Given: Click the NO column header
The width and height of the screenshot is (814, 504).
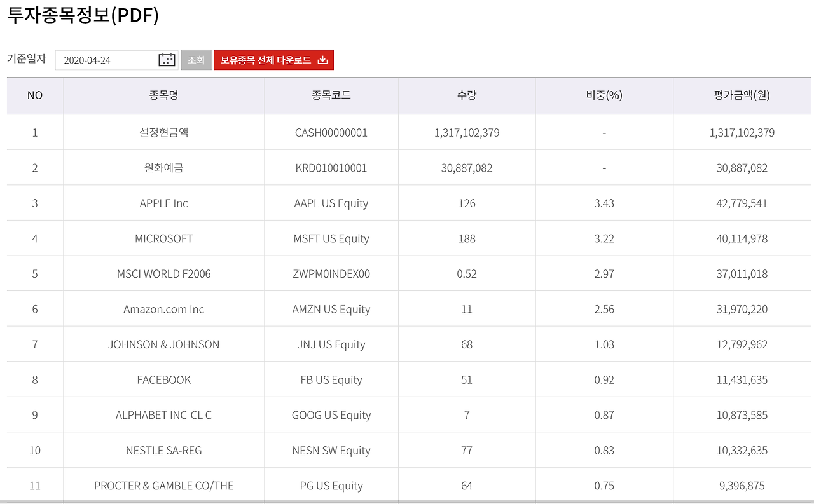Looking at the screenshot, I should (x=35, y=95).
